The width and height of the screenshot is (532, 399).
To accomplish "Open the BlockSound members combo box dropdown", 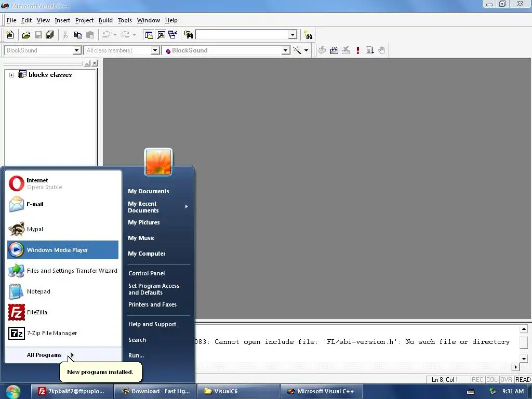I will (x=286, y=50).
